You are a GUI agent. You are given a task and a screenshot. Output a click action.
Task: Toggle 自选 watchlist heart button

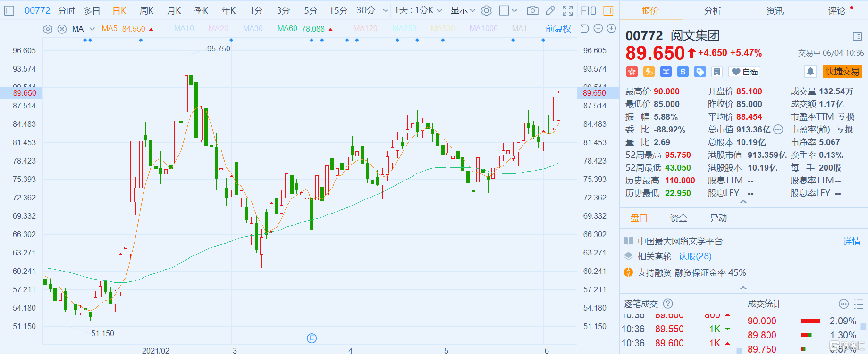(744, 72)
